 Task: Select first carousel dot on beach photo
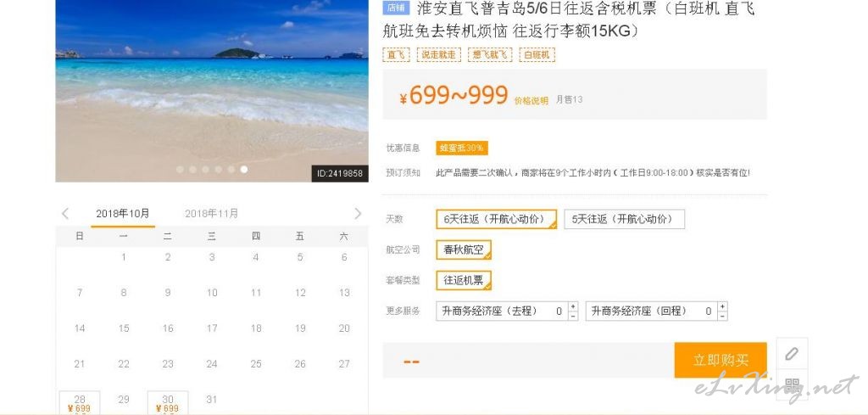point(180,170)
